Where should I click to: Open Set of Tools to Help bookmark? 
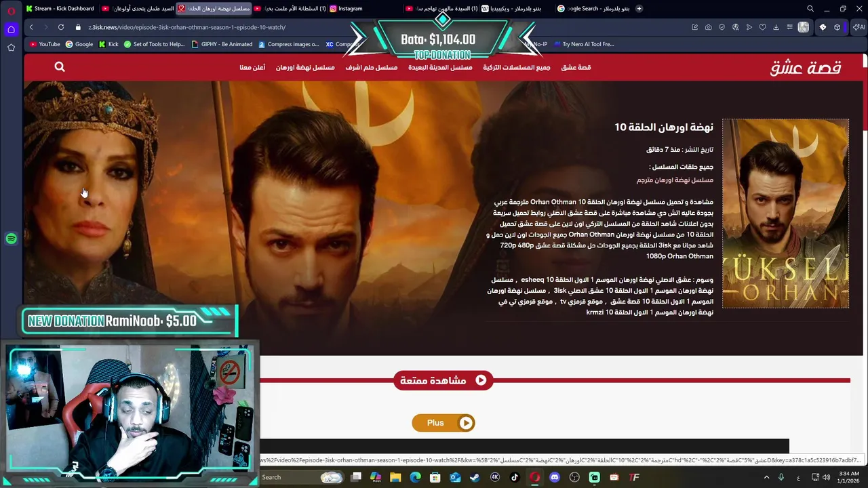[x=154, y=44]
